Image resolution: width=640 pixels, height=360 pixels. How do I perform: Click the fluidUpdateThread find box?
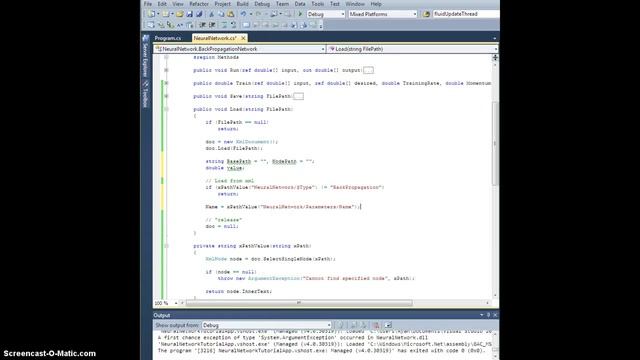click(x=465, y=14)
